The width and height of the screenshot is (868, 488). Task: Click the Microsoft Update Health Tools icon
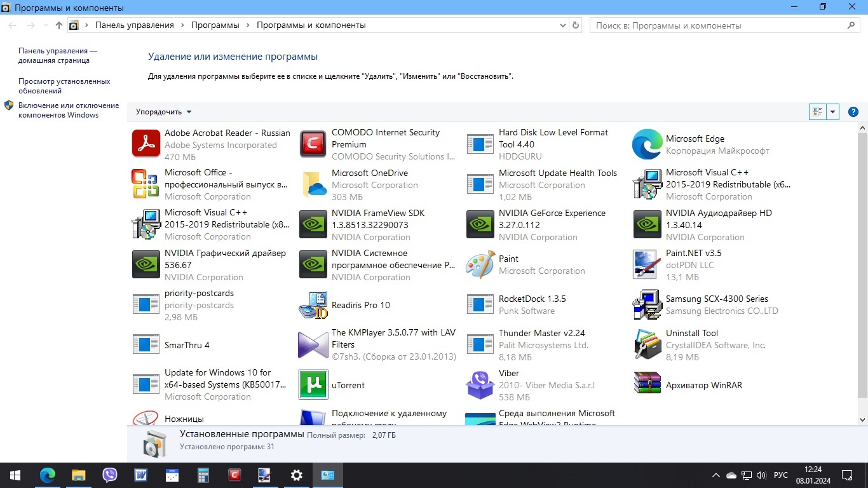tap(480, 184)
